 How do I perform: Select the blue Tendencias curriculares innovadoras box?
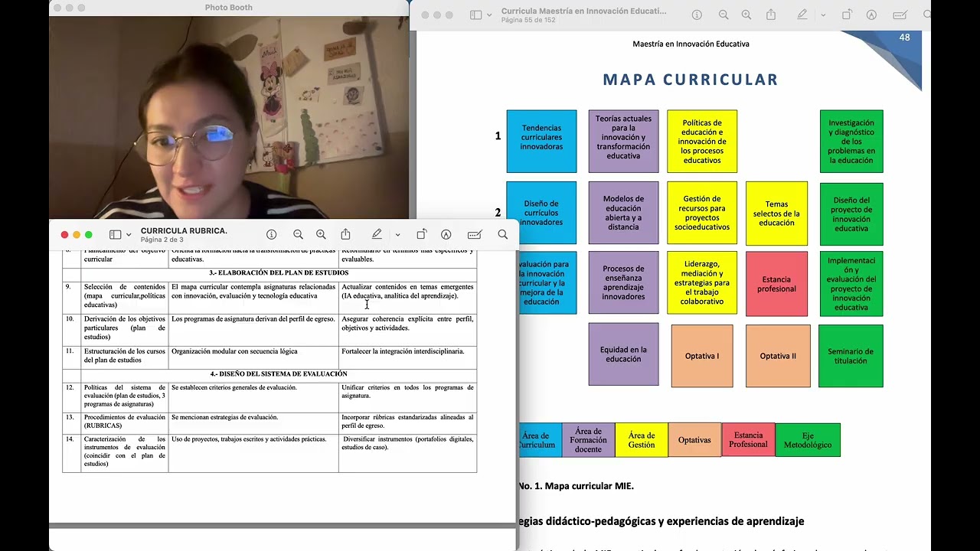541,141
